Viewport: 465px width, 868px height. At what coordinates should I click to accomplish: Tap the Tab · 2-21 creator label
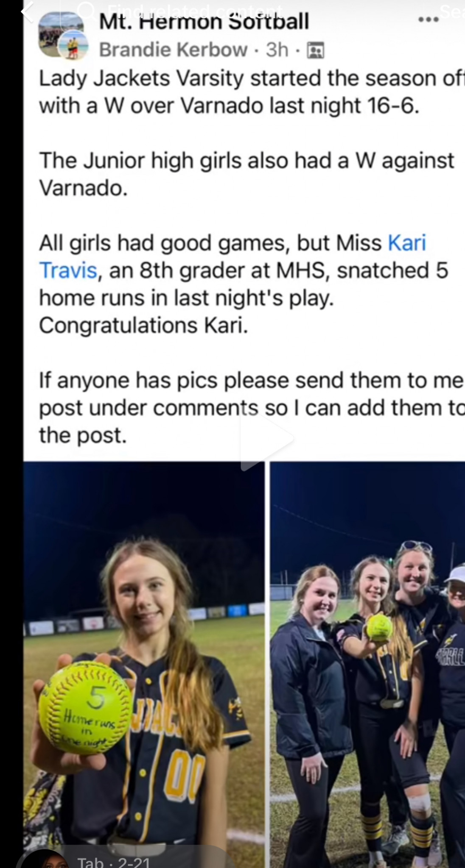pyautogui.click(x=113, y=862)
